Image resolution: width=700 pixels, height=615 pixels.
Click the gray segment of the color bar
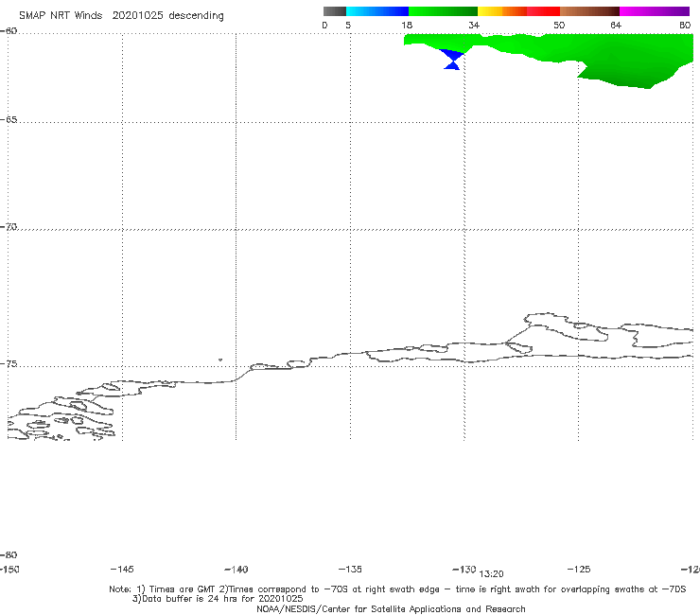[334, 11]
